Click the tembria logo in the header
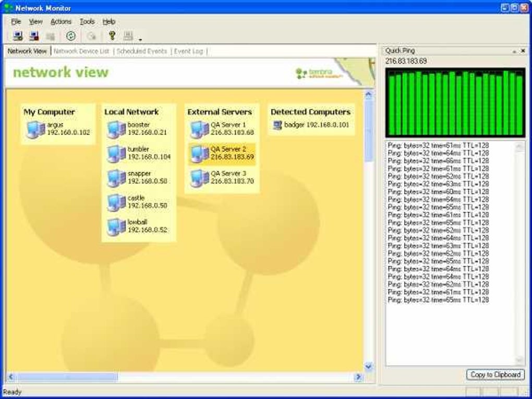Viewport: 532px width, 399px height. click(x=319, y=74)
